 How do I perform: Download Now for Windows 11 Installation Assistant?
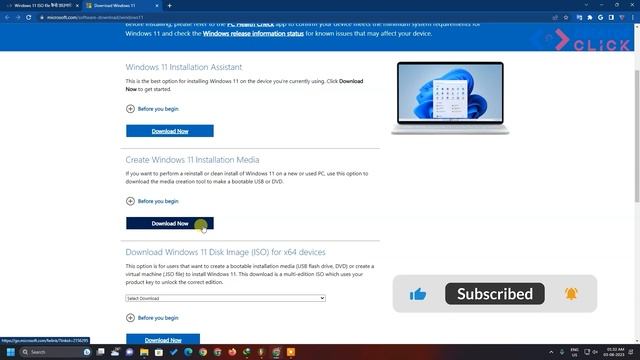coord(170,131)
